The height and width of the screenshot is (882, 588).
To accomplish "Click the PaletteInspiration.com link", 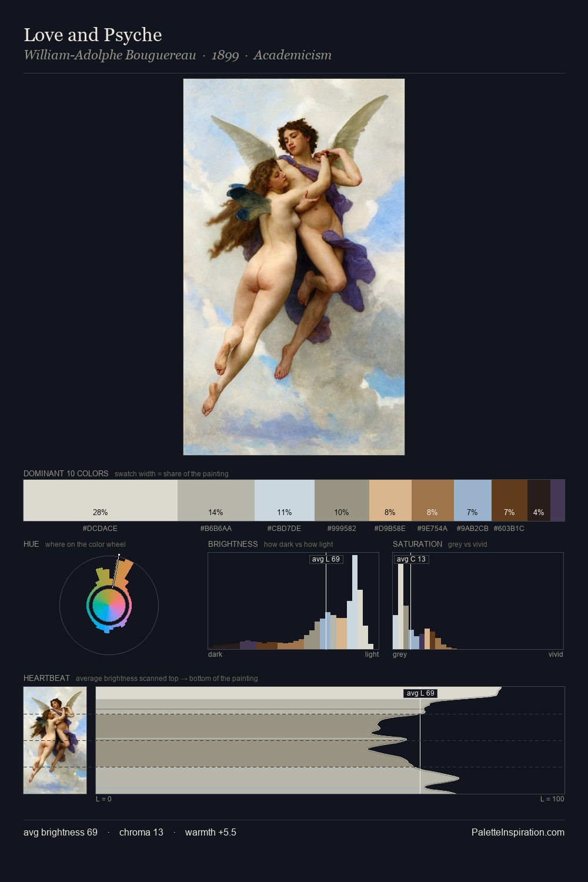I will coord(518,832).
